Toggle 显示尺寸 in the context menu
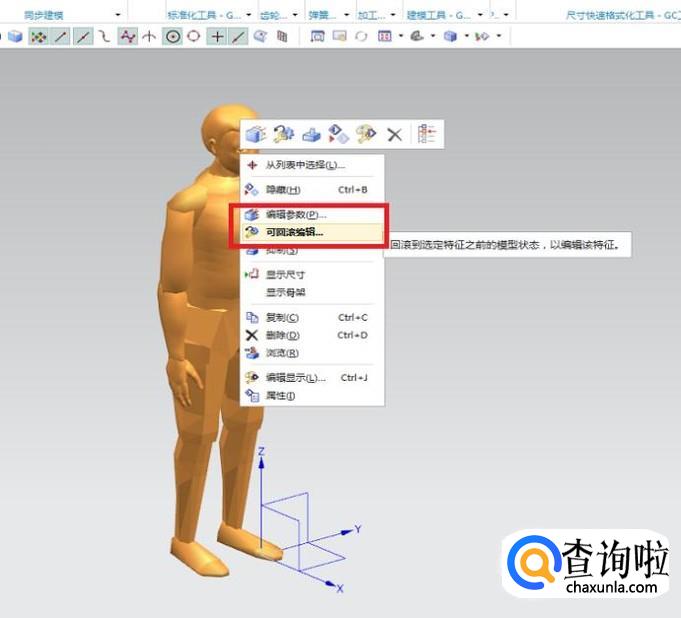 285,275
